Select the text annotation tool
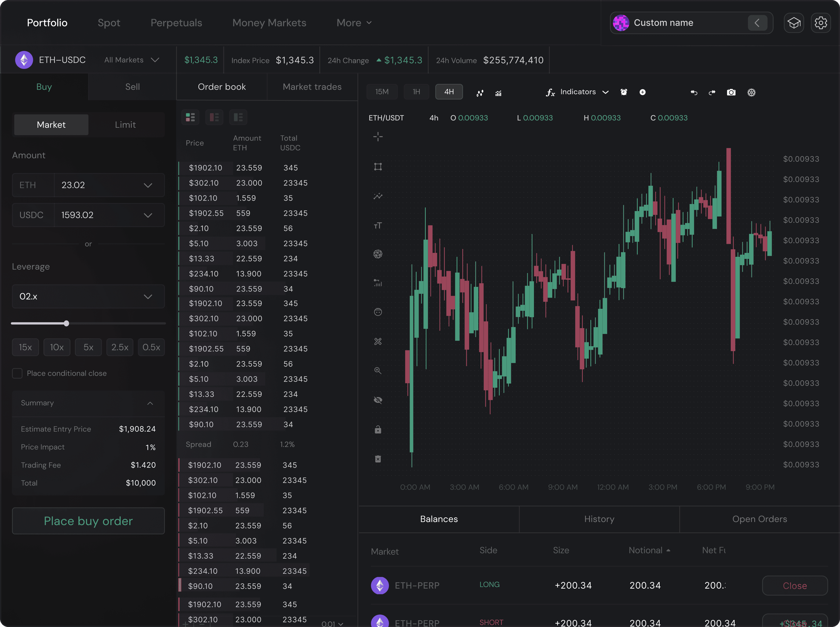This screenshot has width=840, height=627. [377, 225]
